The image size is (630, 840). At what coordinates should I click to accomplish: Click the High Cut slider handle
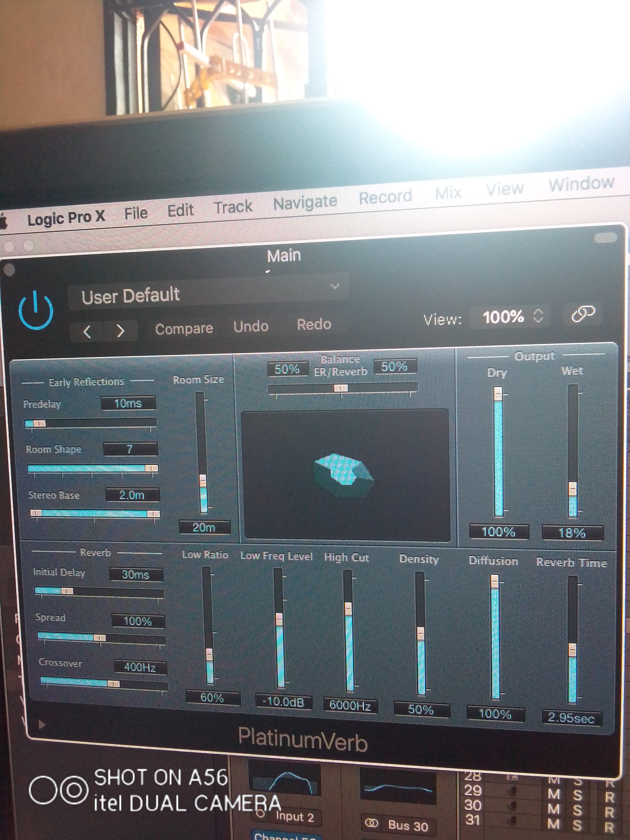pos(348,609)
